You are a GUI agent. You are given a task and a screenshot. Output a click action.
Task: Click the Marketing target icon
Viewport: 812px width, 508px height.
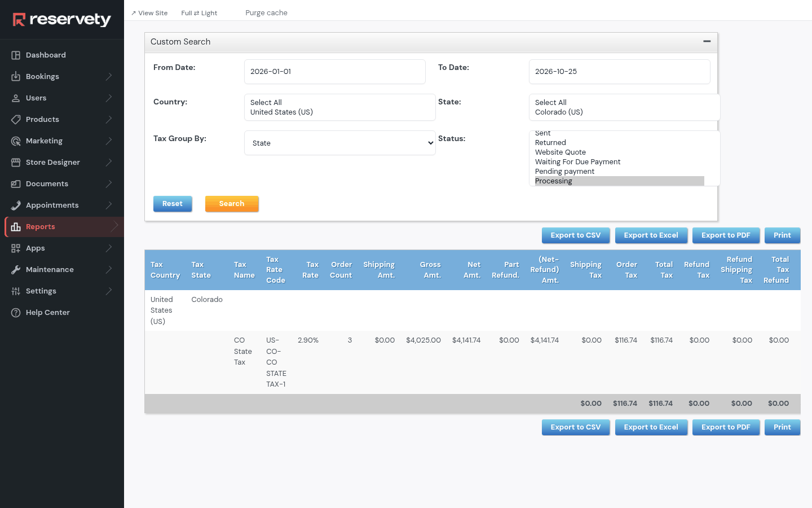tap(16, 141)
